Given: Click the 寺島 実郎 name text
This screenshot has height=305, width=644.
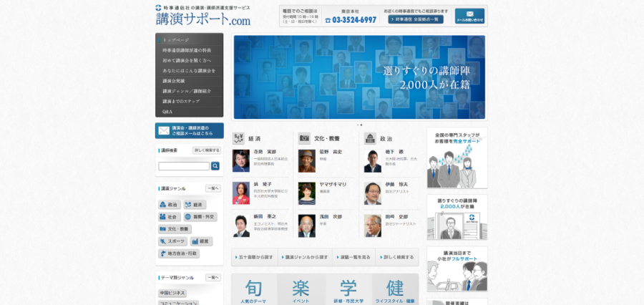Looking at the screenshot, I should pyautogui.click(x=265, y=152).
